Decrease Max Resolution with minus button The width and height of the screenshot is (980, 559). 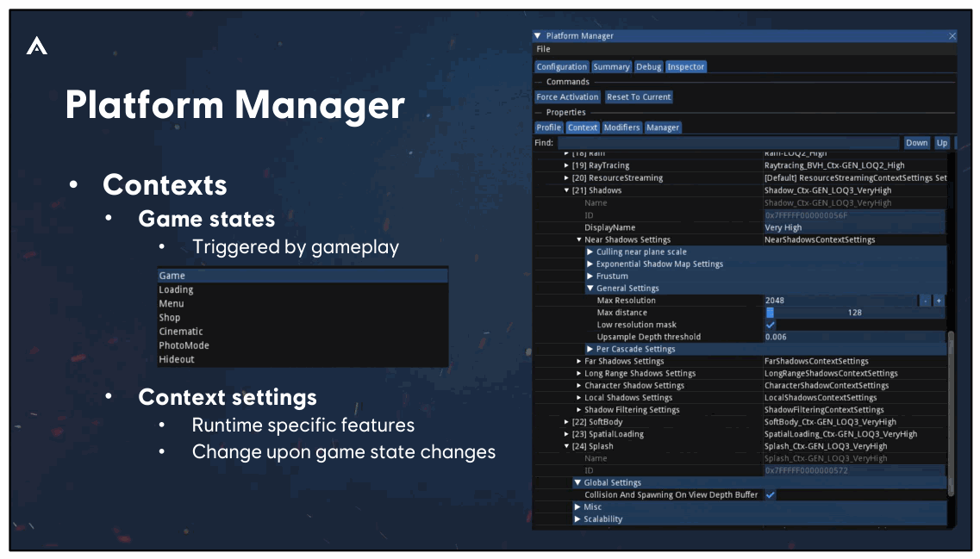coord(925,301)
